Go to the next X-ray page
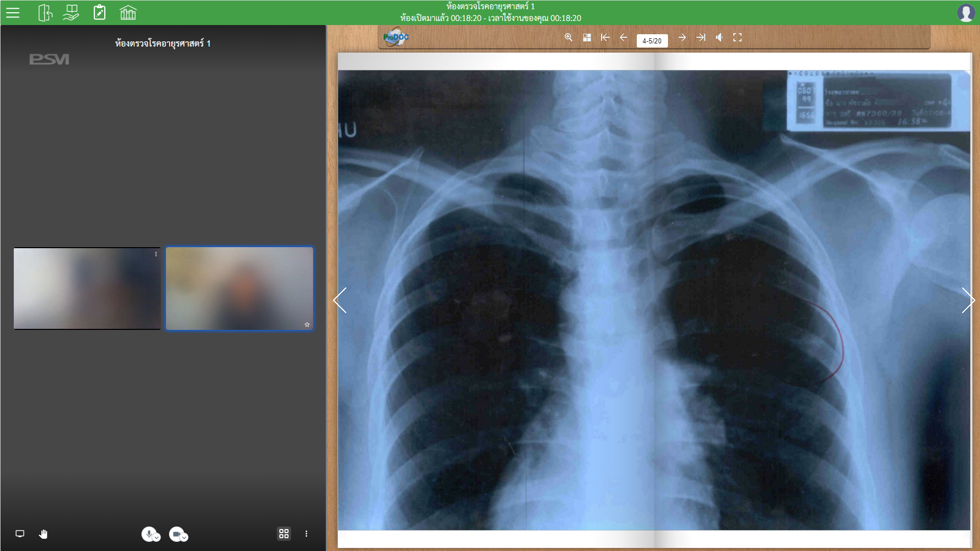This screenshot has height=551, width=980. [x=683, y=37]
